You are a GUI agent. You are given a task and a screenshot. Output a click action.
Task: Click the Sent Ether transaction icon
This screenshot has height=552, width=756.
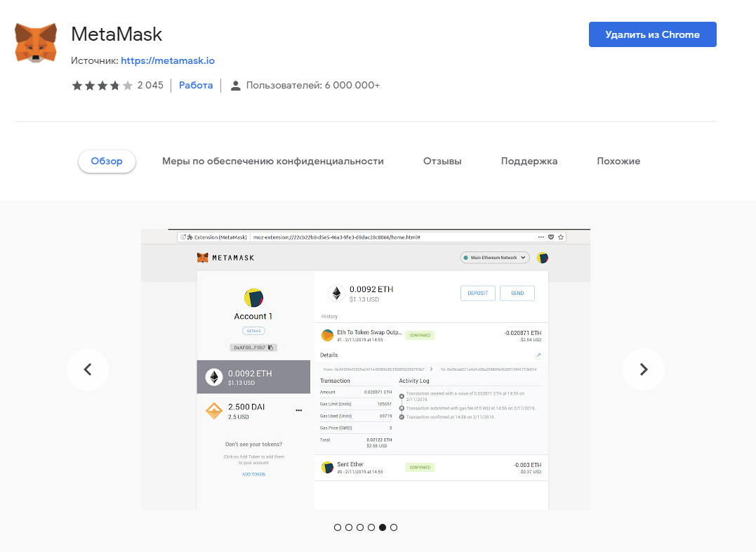tap(327, 468)
